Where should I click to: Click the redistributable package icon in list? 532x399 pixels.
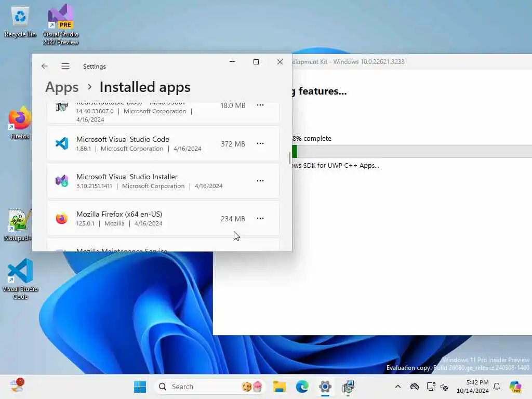(x=62, y=107)
